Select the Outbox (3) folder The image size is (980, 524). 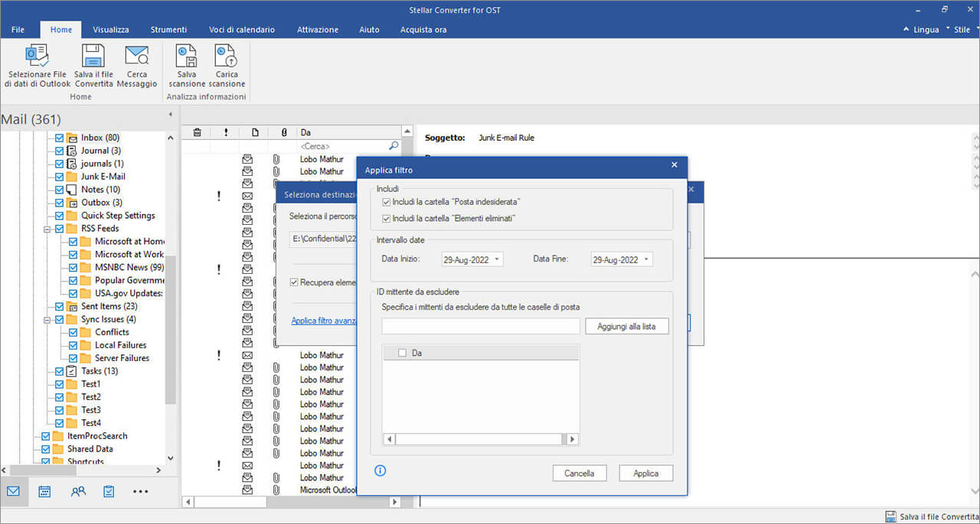click(101, 203)
